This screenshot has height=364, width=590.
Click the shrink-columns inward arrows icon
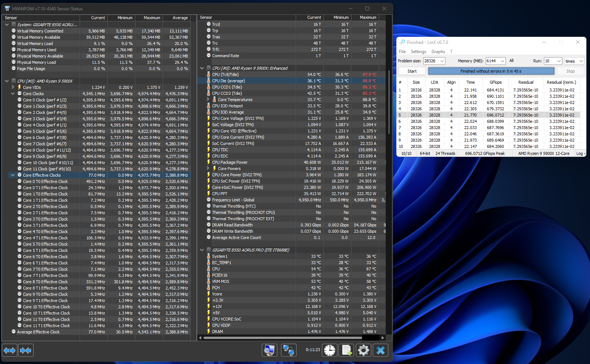click(x=25, y=350)
